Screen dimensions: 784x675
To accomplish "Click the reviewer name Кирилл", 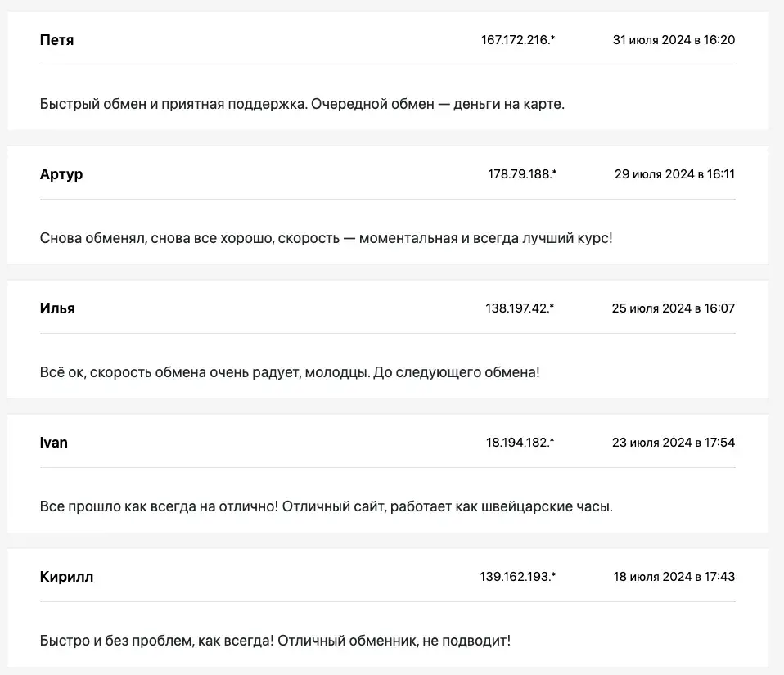I will coord(66,577).
